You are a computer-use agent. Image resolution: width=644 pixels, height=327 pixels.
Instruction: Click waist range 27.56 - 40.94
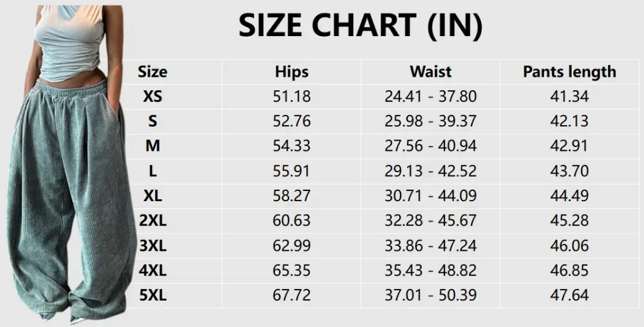[430, 146]
